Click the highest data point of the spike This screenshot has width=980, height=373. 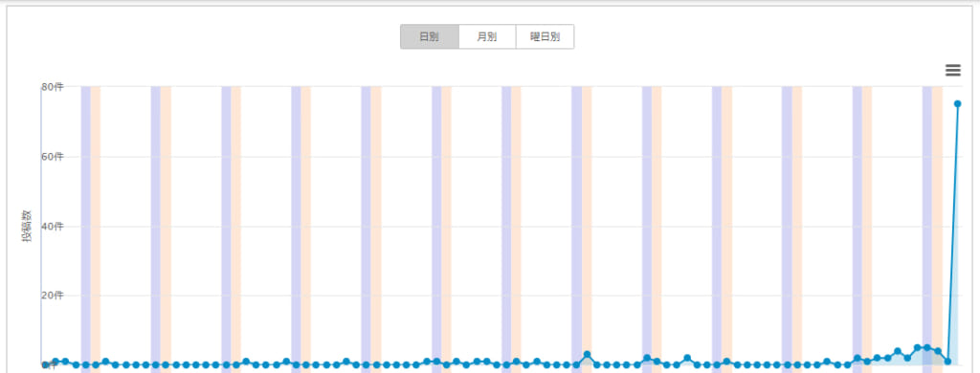point(957,103)
